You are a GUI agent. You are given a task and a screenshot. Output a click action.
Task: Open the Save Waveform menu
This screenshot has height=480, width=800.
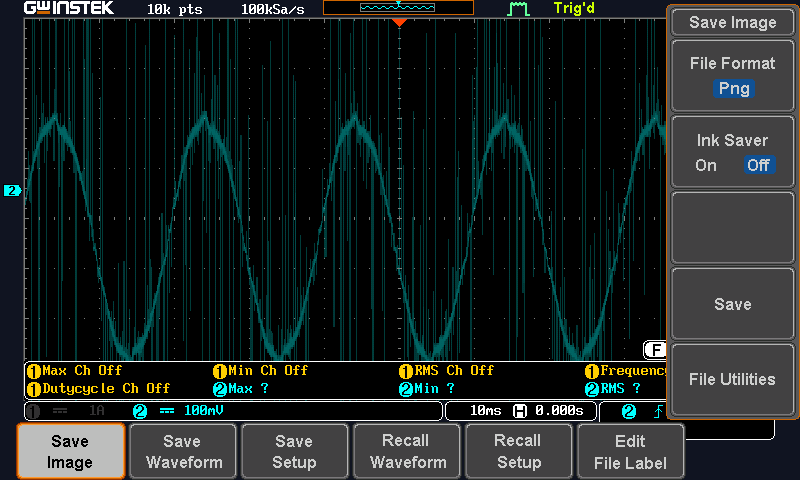184,451
